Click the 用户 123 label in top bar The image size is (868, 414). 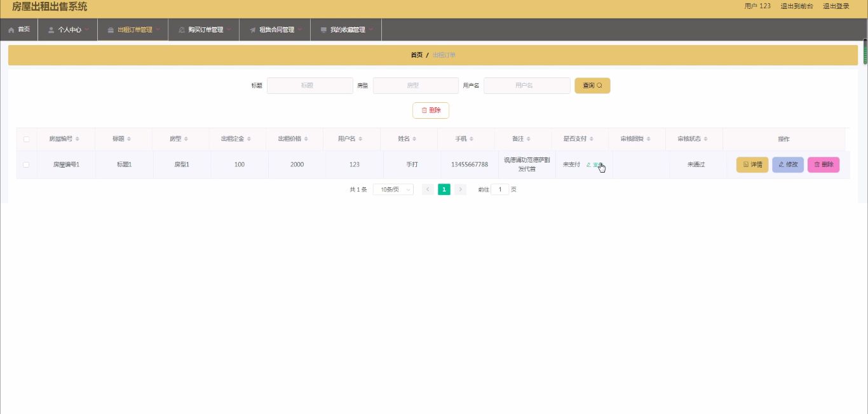coord(757,6)
